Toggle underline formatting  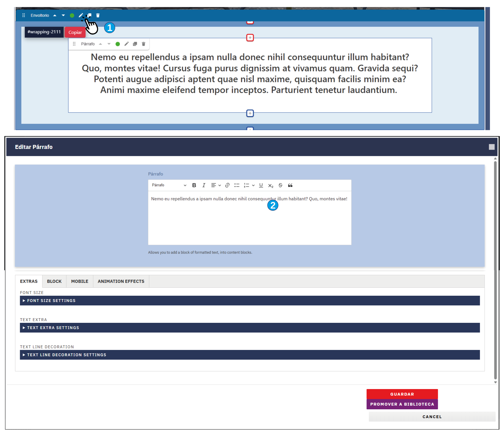[261, 185]
